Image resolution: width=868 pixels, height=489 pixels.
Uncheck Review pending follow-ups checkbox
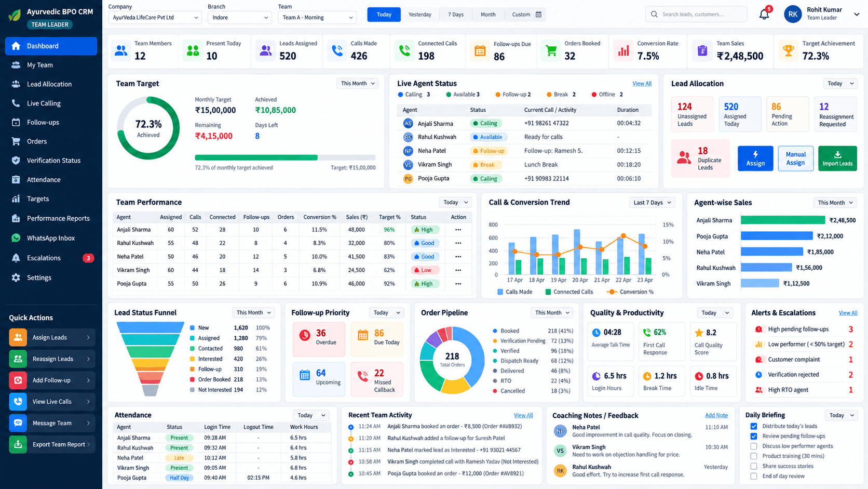pyautogui.click(x=754, y=436)
